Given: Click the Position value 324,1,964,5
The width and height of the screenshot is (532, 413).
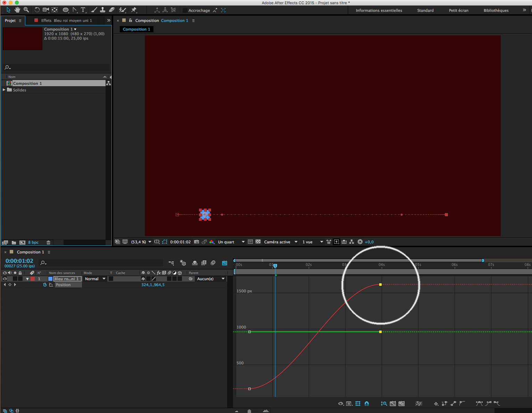Looking at the screenshot, I should click(153, 285).
